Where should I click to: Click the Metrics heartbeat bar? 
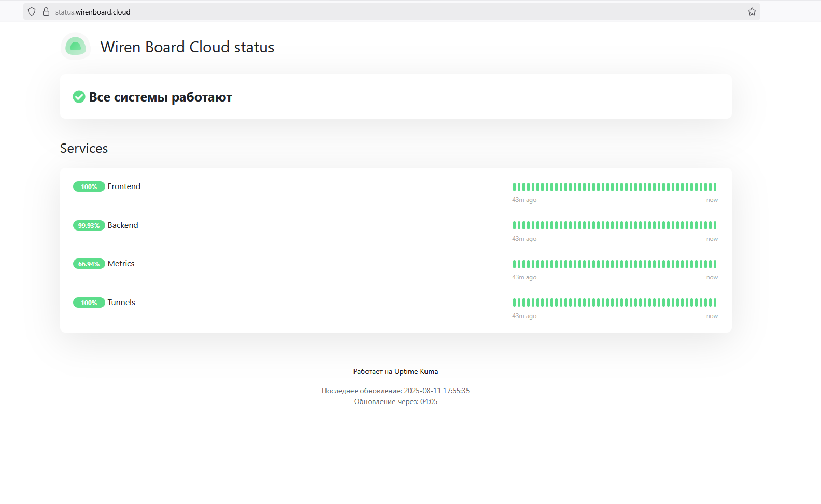pyautogui.click(x=615, y=264)
